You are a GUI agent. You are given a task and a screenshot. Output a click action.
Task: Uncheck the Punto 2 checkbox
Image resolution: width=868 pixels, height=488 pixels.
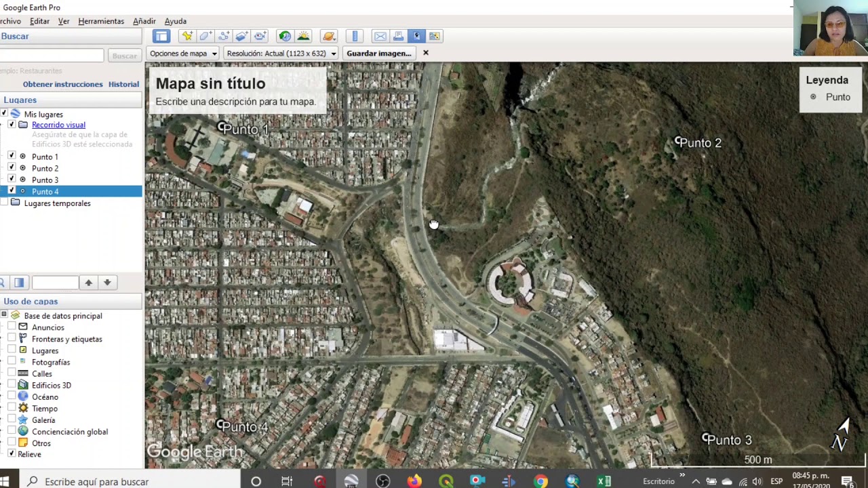[12, 167]
